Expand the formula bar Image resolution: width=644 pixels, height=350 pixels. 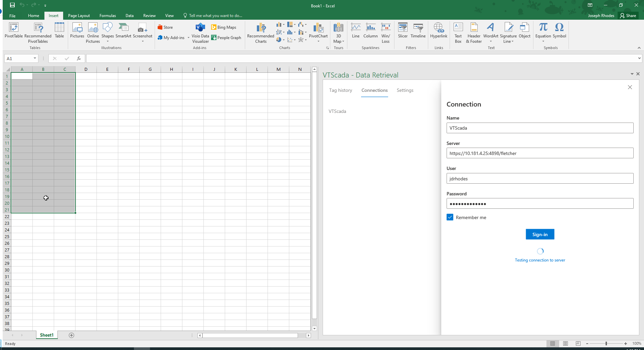[639, 58]
